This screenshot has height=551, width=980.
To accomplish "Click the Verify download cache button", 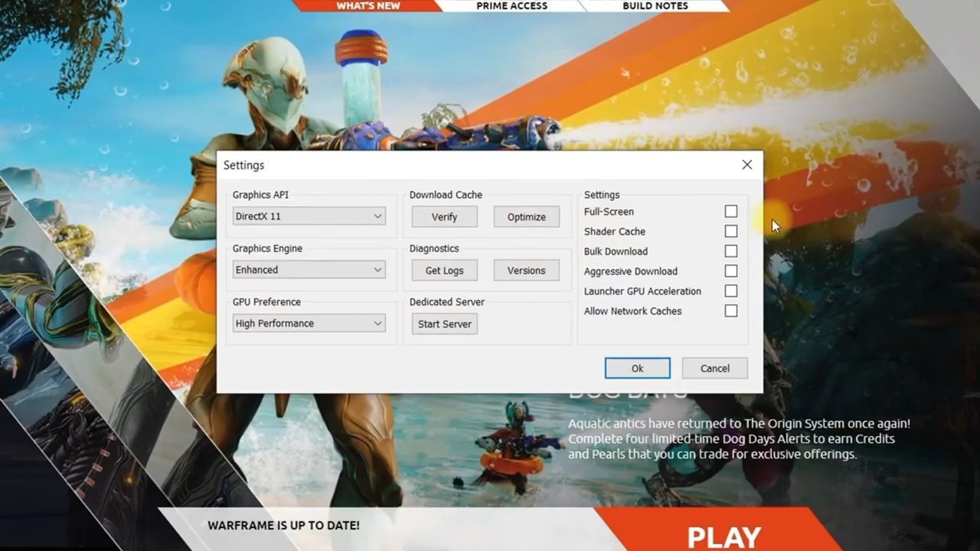I will point(444,217).
